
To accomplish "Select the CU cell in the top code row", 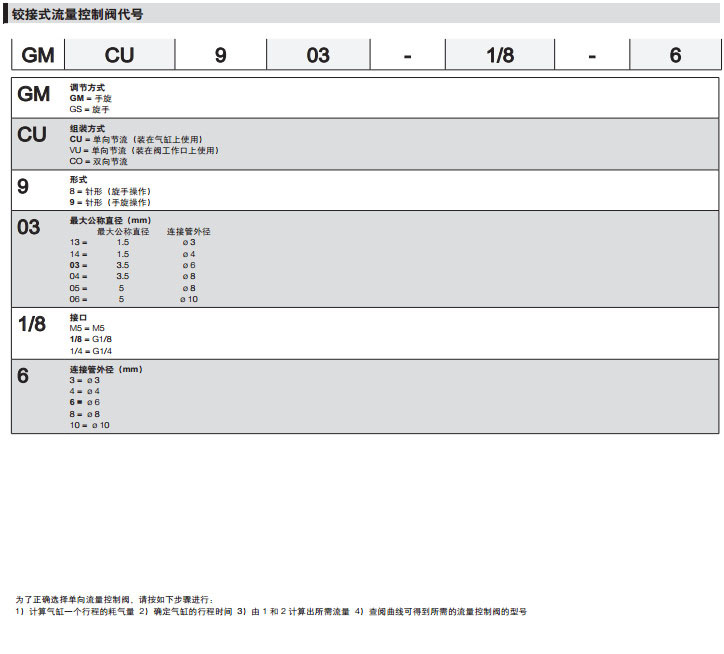I will click(119, 56).
